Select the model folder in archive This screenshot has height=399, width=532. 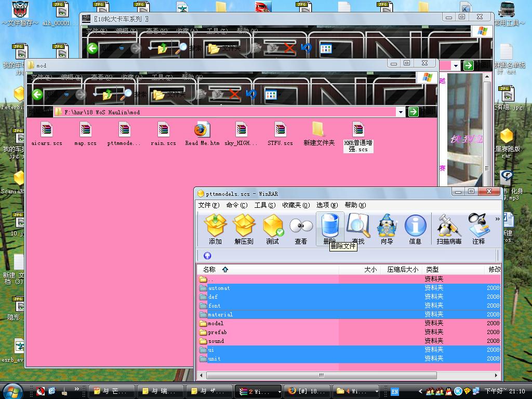(x=216, y=323)
